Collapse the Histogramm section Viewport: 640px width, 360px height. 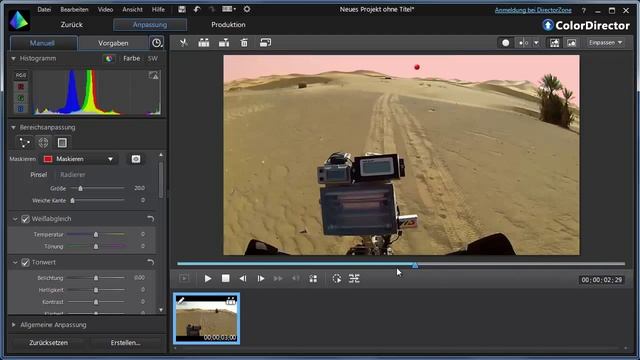point(13,58)
